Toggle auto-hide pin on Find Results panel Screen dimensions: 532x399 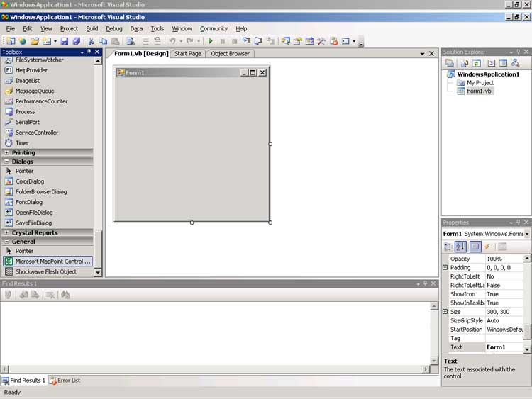tap(425, 283)
